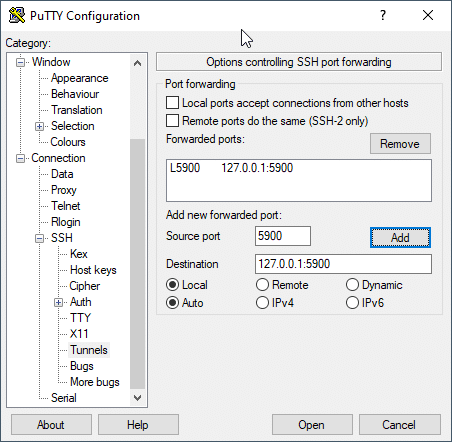452x442 pixels.
Task: Expand the Auth tree node
Action: [58, 302]
